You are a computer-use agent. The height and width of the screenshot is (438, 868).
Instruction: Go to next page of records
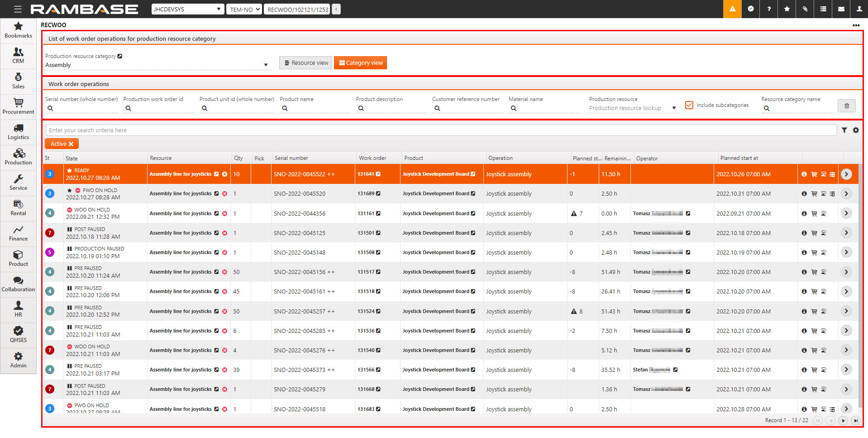[x=843, y=420]
